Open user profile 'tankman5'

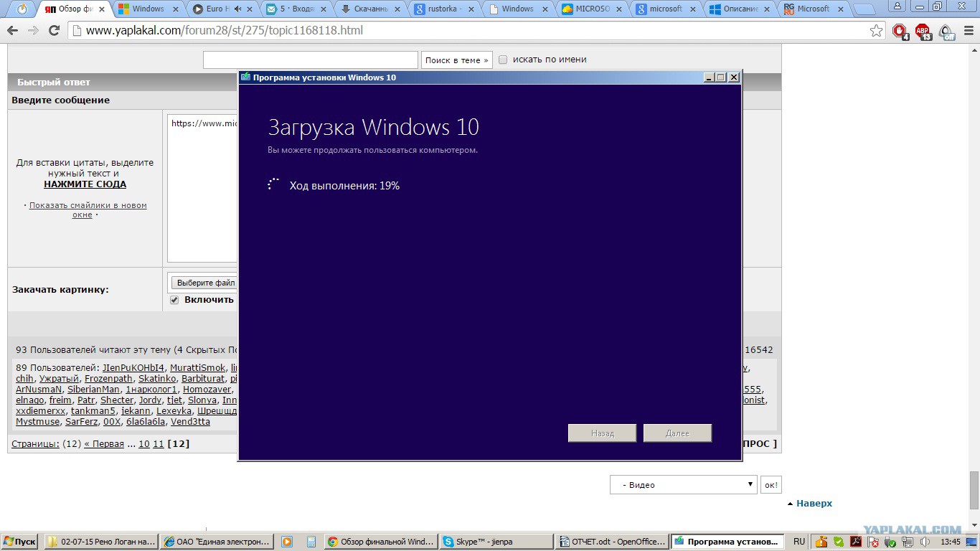93,410
